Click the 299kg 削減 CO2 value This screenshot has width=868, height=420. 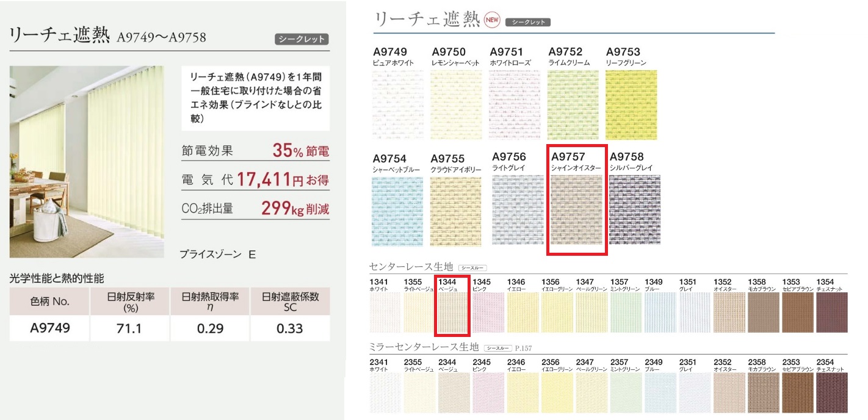coord(295,209)
